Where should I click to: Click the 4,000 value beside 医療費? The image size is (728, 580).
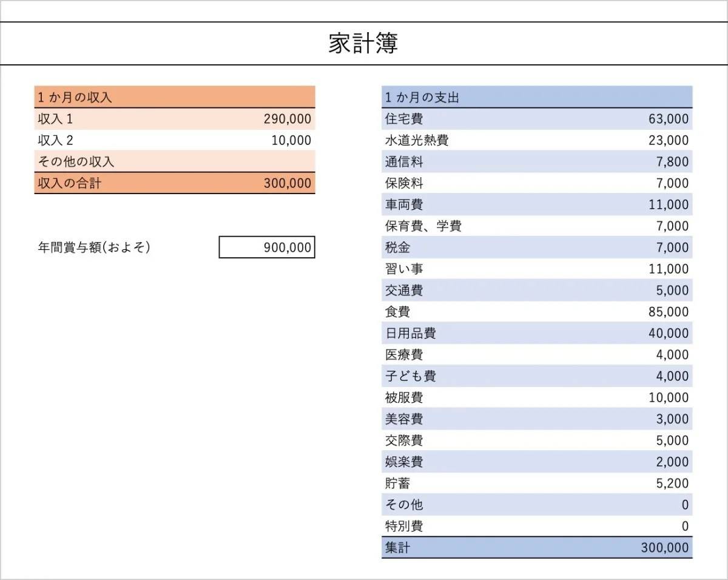click(672, 355)
